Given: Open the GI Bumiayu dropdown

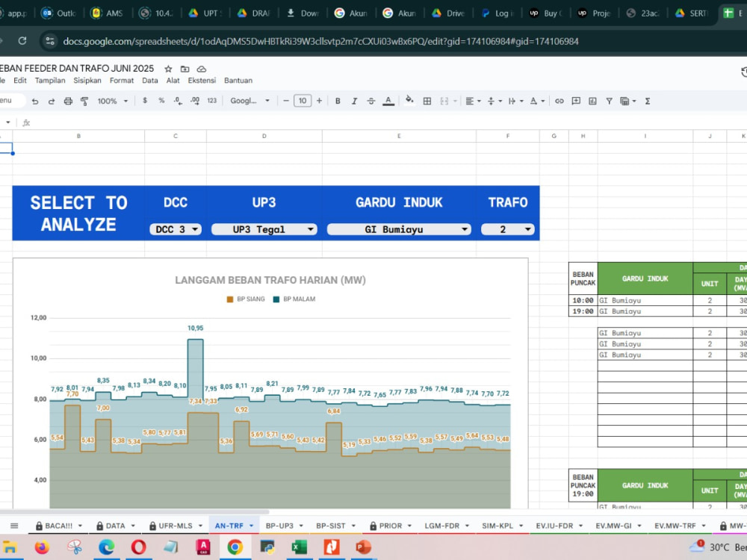Looking at the screenshot, I should (x=399, y=229).
